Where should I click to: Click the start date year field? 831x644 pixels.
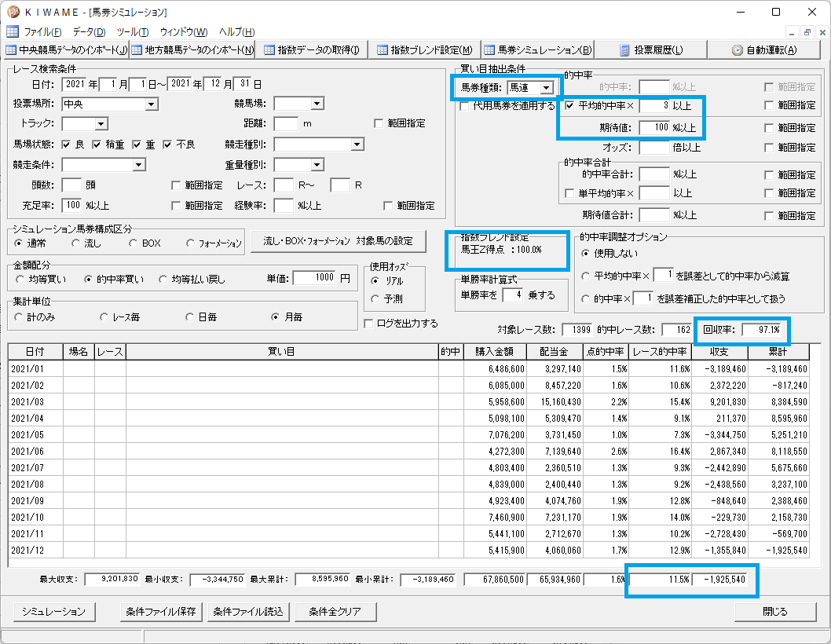coord(74,84)
